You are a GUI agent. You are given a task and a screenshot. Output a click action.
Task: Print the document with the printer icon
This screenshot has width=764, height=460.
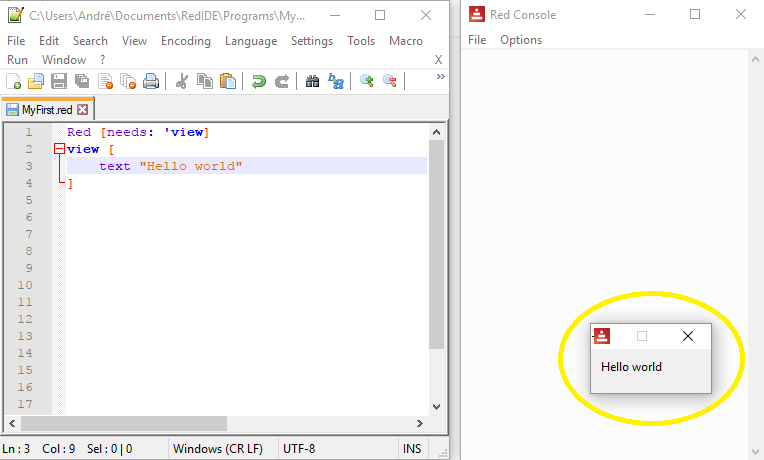click(x=151, y=81)
